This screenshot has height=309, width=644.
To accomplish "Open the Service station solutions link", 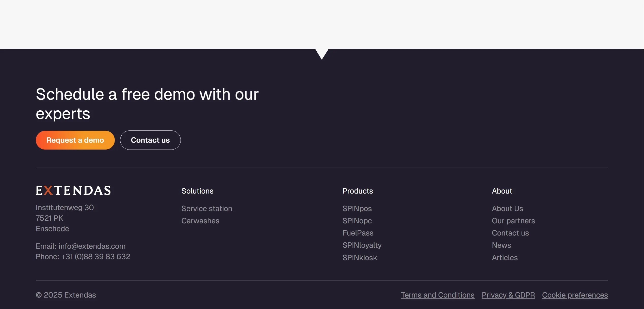I will pyautogui.click(x=207, y=209).
